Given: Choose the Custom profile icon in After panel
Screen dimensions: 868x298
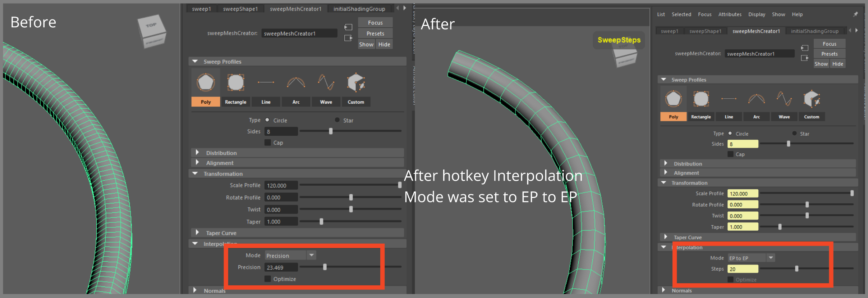Looking at the screenshot, I should click(x=812, y=99).
